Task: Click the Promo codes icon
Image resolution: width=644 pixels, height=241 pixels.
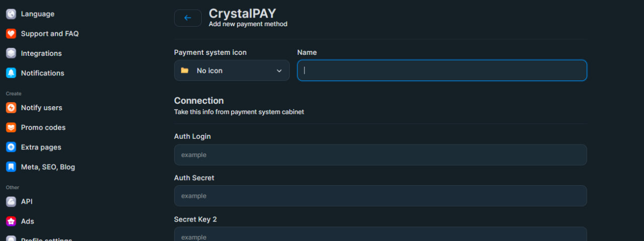Action: (11, 127)
